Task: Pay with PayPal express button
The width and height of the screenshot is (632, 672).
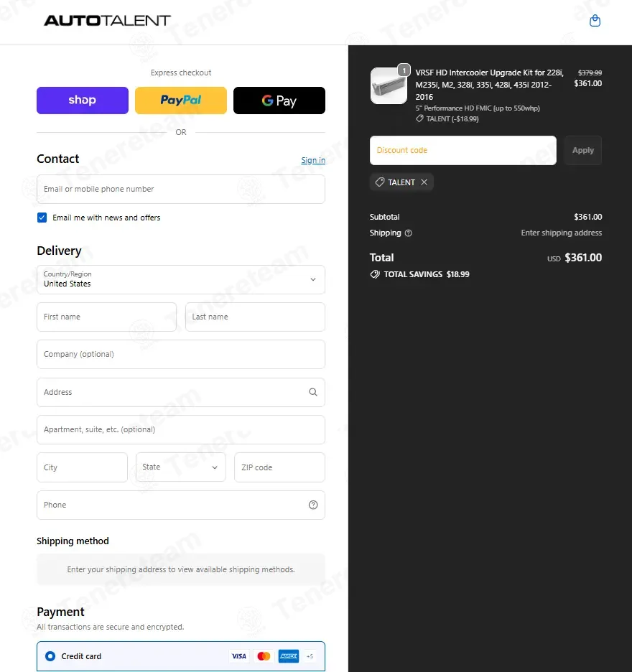Action: pos(180,101)
